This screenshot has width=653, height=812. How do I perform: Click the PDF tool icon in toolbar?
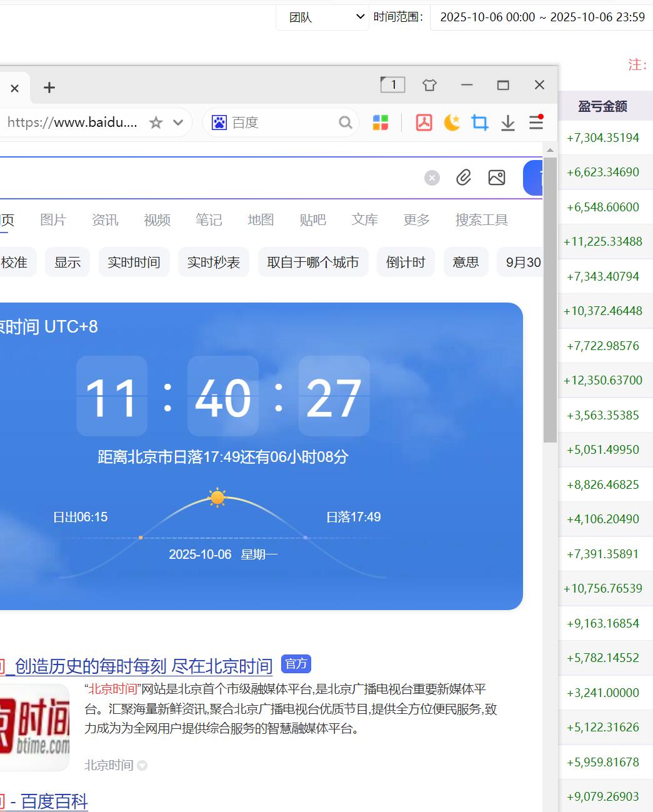tap(424, 123)
